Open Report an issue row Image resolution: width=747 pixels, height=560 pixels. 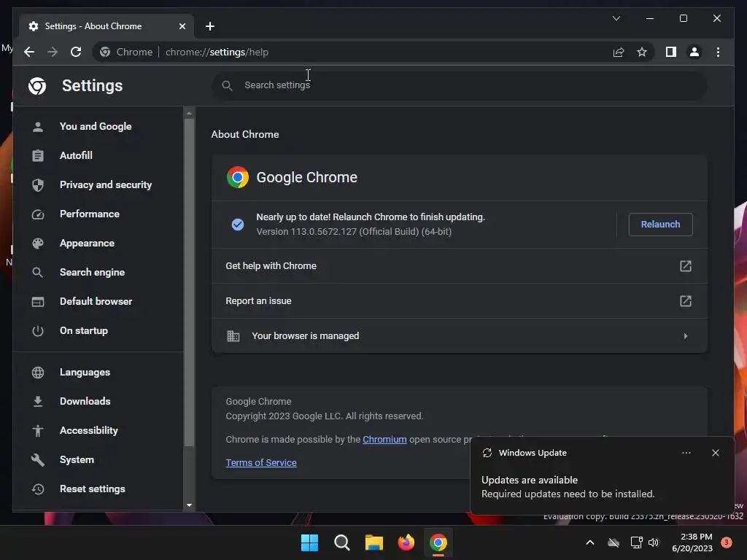click(x=460, y=301)
